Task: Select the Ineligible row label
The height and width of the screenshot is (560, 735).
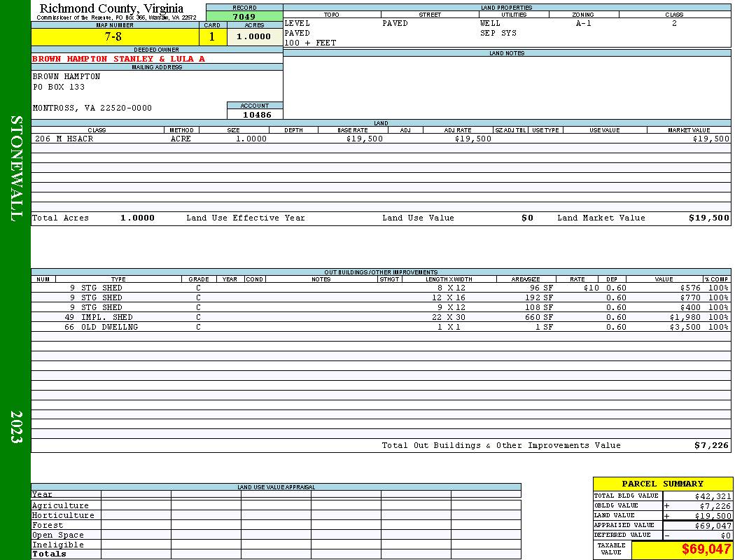Action: (x=58, y=545)
